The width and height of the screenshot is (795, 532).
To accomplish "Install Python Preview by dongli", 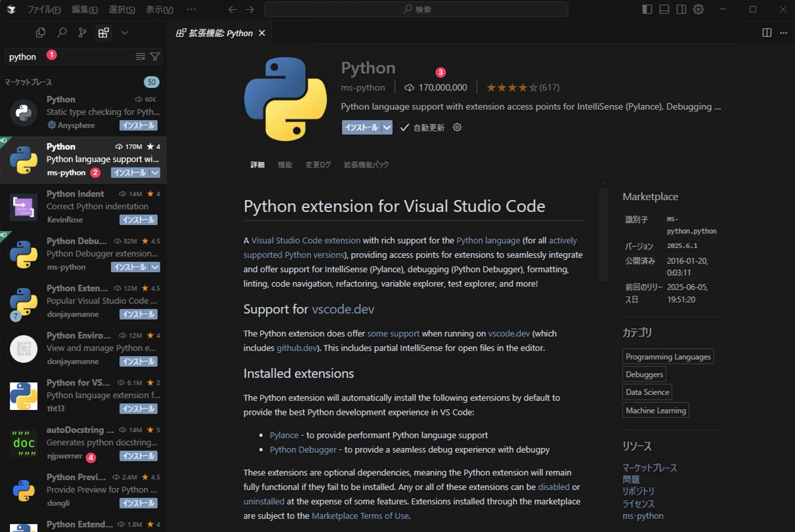I will pos(139,503).
